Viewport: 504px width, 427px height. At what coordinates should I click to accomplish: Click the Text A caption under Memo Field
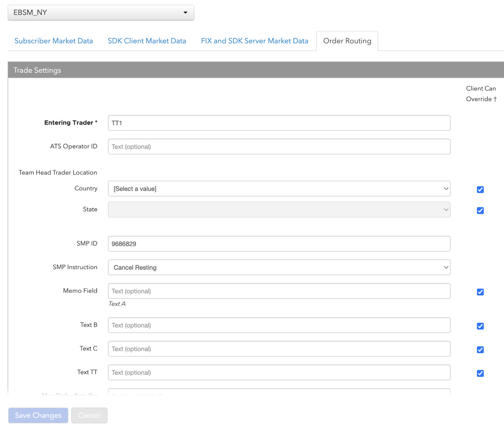[117, 304]
